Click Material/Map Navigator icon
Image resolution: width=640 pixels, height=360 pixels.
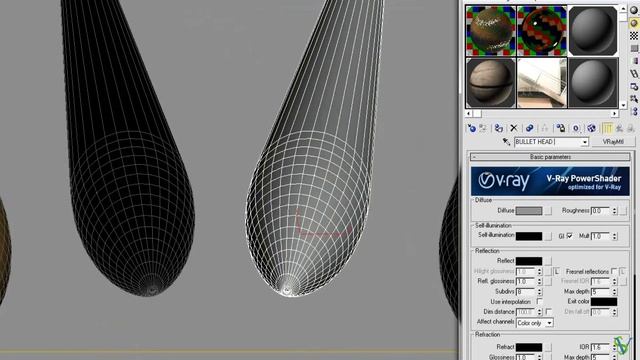pos(634,111)
